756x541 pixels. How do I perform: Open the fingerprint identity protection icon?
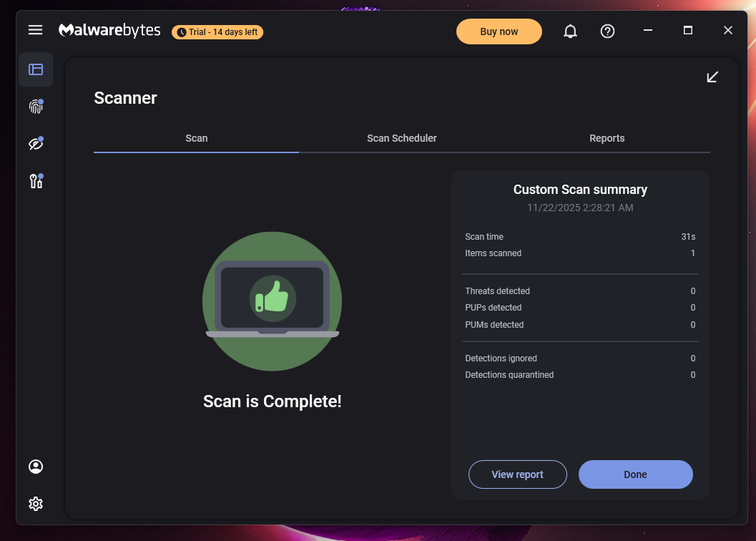pos(36,106)
